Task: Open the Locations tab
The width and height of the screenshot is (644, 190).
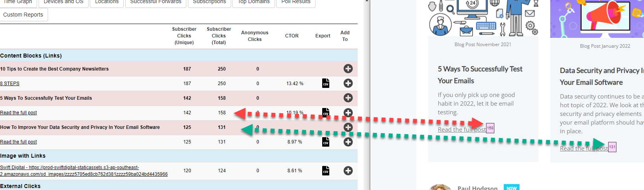Action: [x=107, y=2]
